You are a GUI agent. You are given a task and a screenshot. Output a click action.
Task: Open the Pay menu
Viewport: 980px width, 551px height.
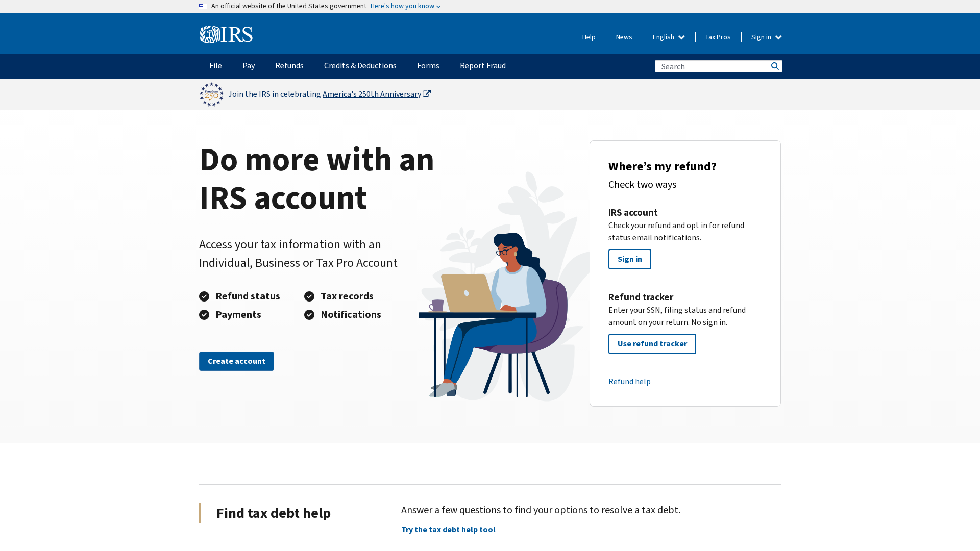(249, 66)
